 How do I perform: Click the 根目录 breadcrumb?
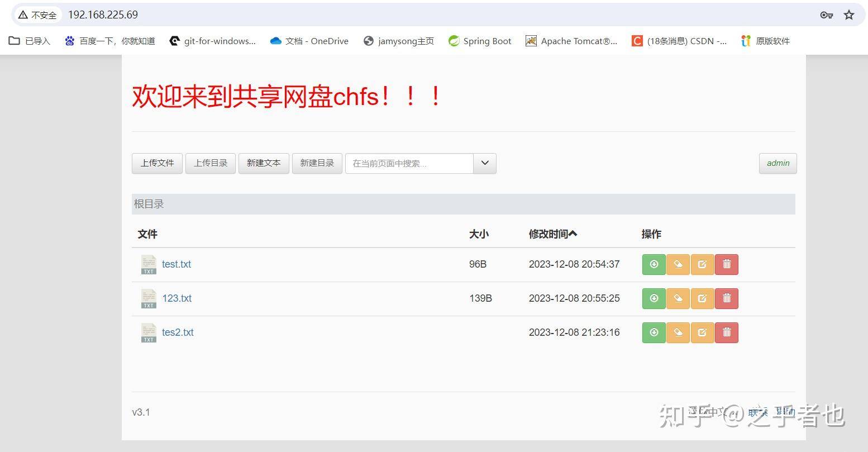(149, 204)
